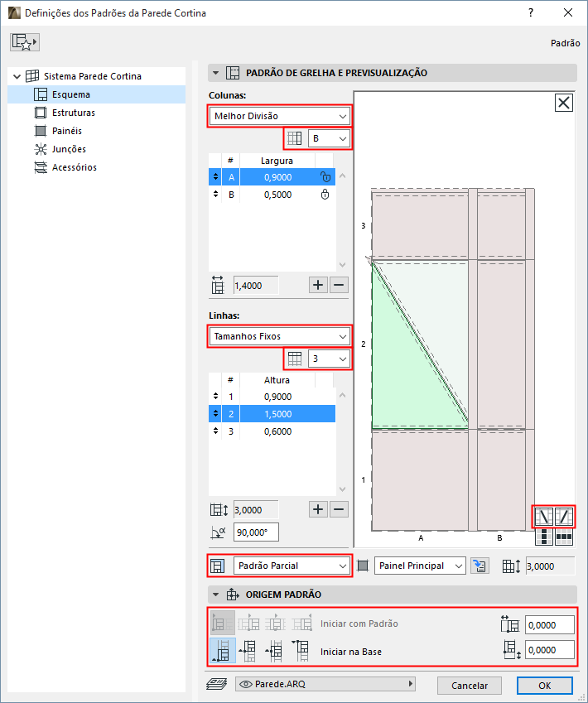This screenshot has height=703, width=588.
Task: Open the favorites icon button at top left
Action: click(25, 42)
